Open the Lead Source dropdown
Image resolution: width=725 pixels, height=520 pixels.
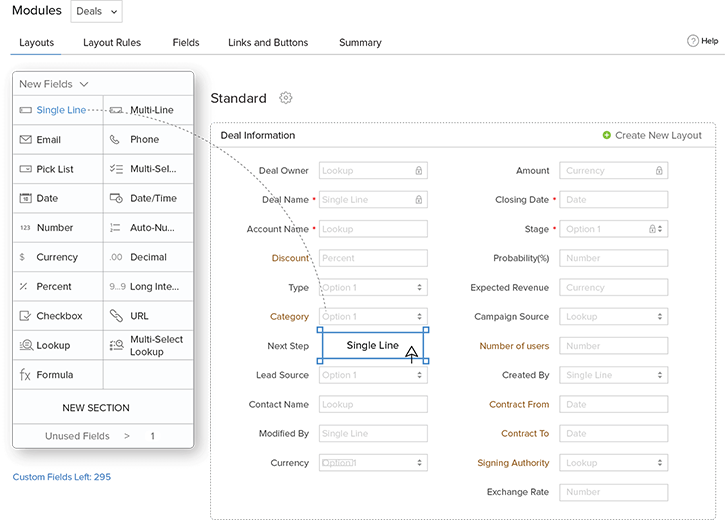click(x=373, y=375)
